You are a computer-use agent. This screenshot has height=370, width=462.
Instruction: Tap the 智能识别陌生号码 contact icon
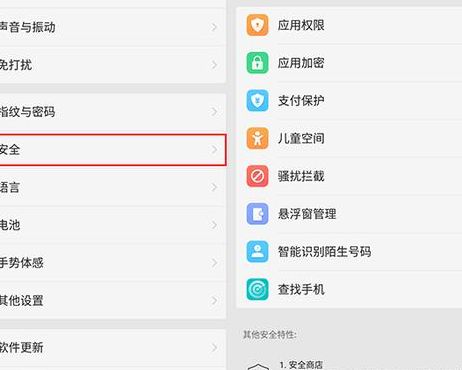tap(257, 251)
